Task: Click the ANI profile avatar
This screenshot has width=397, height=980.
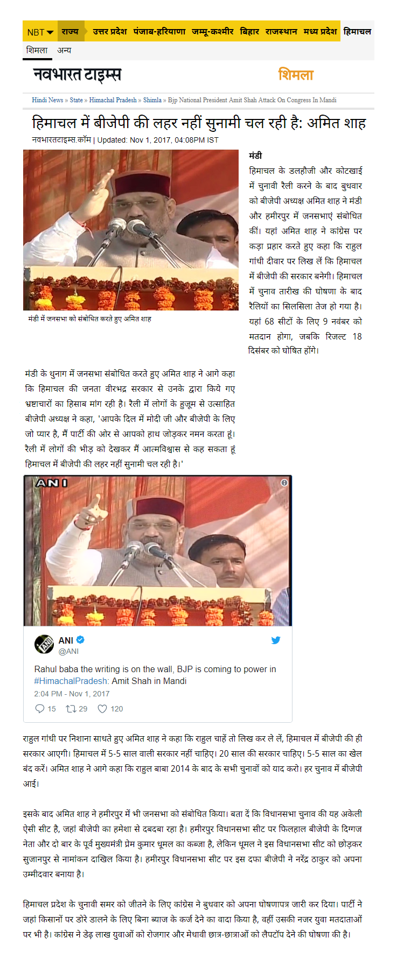Action: click(x=44, y=644)
